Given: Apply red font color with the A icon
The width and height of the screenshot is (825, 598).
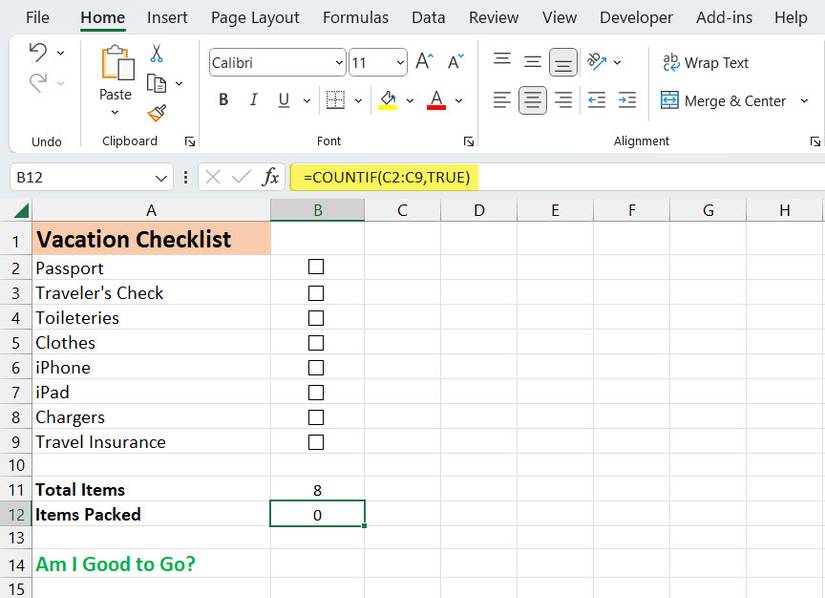Looking at the screenshot, I should [436, 100].
